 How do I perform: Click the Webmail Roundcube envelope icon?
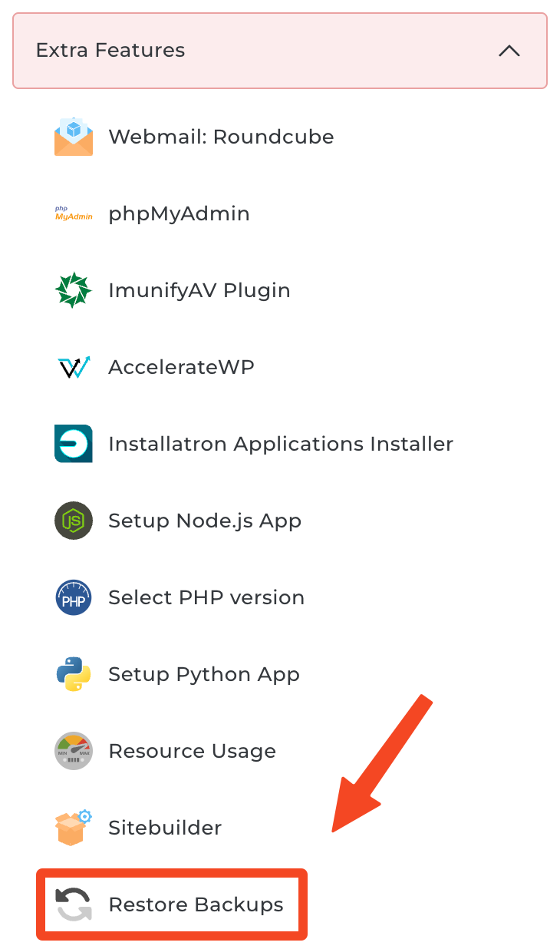click(x=74, y=137)
